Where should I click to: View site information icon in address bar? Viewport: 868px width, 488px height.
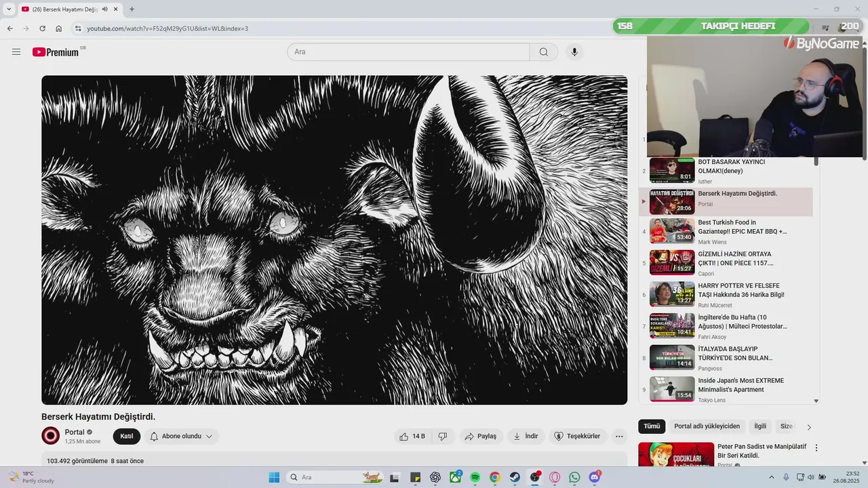coord(78,28)
